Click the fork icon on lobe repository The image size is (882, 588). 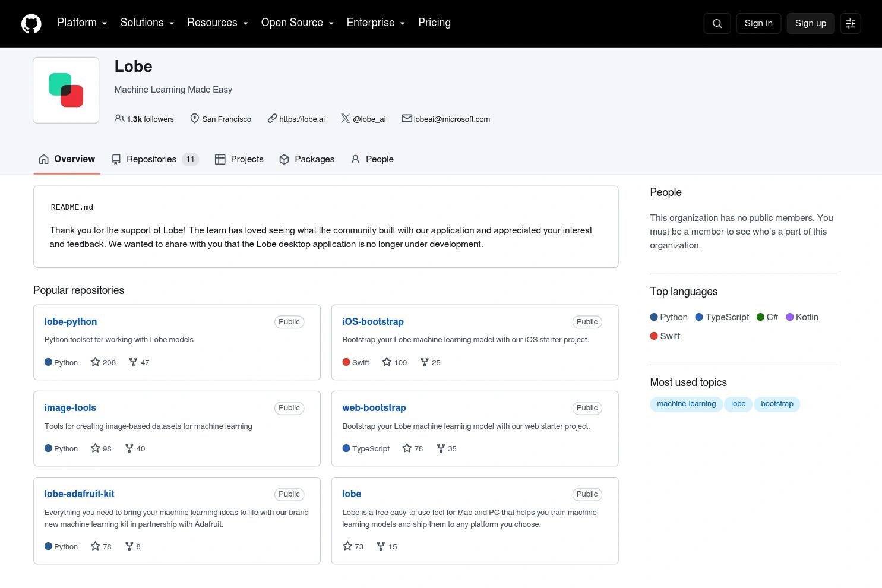(x=381, y=546)
